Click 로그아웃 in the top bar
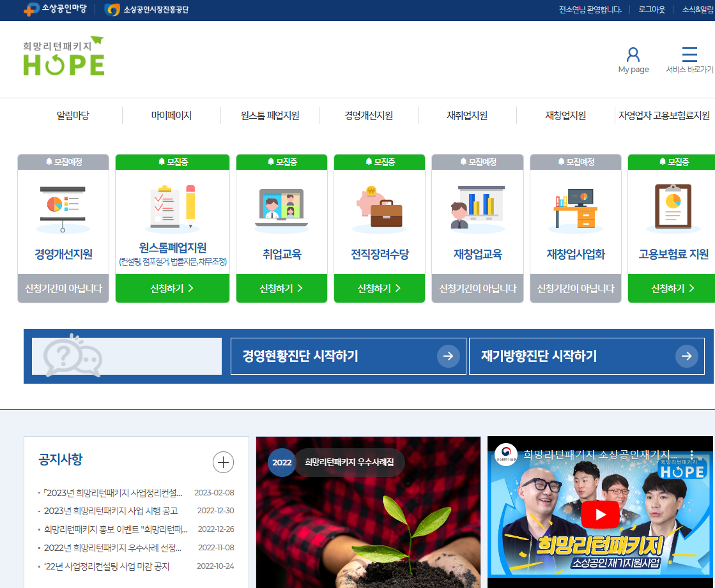The image size is (715, 588). (x=652, y=10)
